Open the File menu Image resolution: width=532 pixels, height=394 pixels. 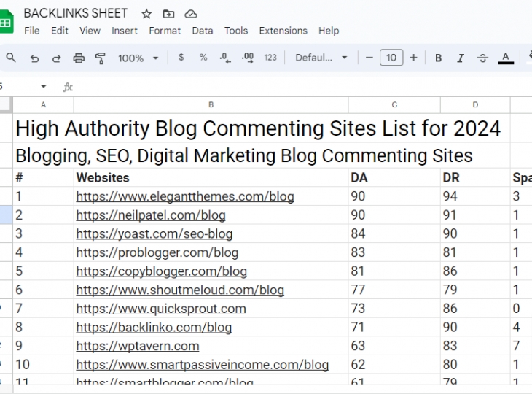click(x=32, y=31)
